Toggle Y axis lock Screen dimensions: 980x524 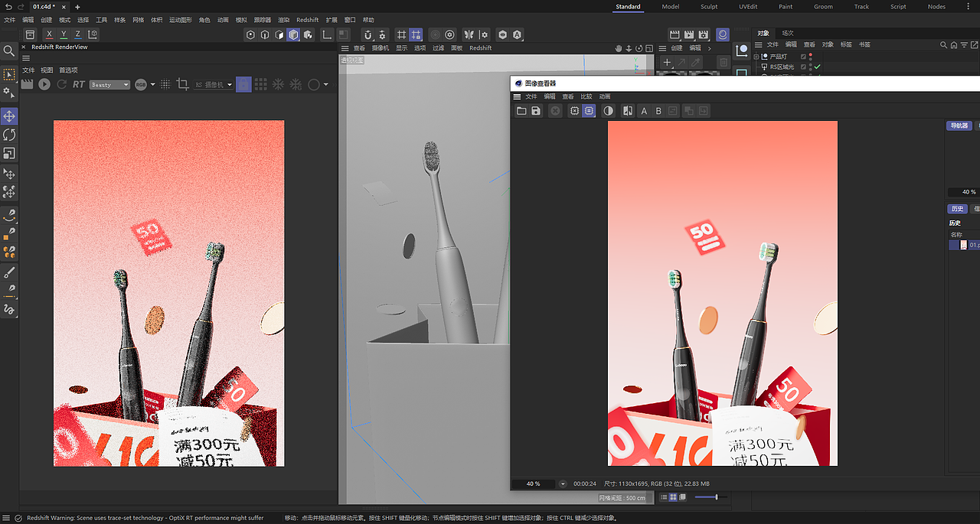[x=64, y=34]
